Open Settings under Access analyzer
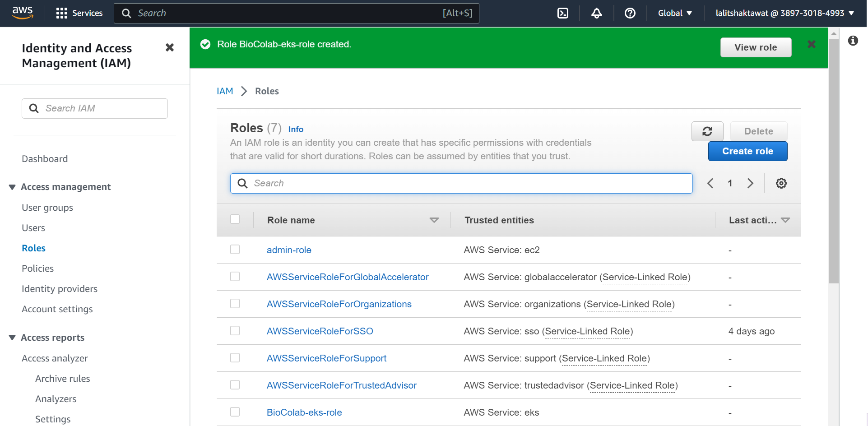This screenshot has width=868, height=426. 53,419
